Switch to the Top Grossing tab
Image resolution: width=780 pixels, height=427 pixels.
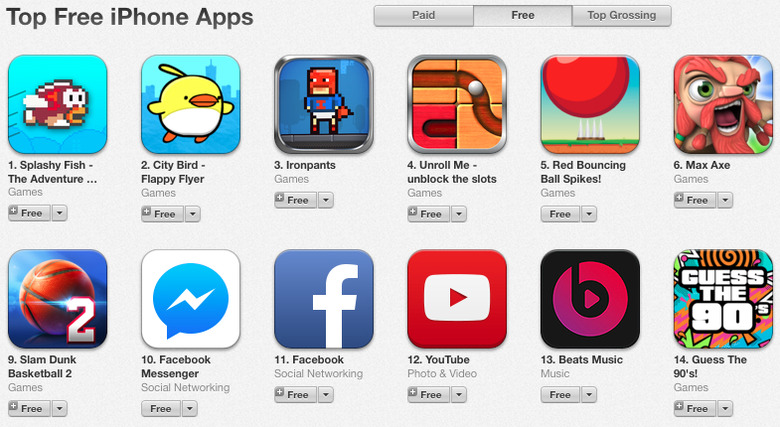click(x=622, y=15)
